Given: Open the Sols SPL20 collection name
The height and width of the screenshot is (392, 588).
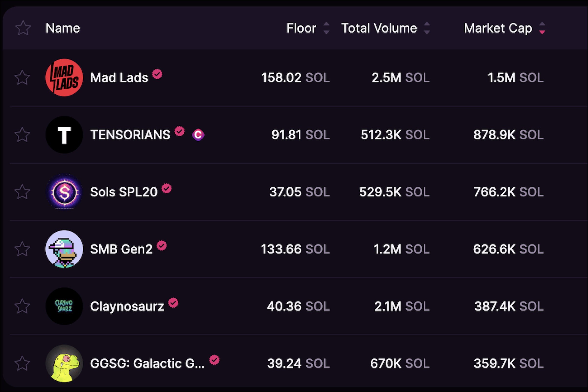Looking at the screenshot, I should (124, 192).
